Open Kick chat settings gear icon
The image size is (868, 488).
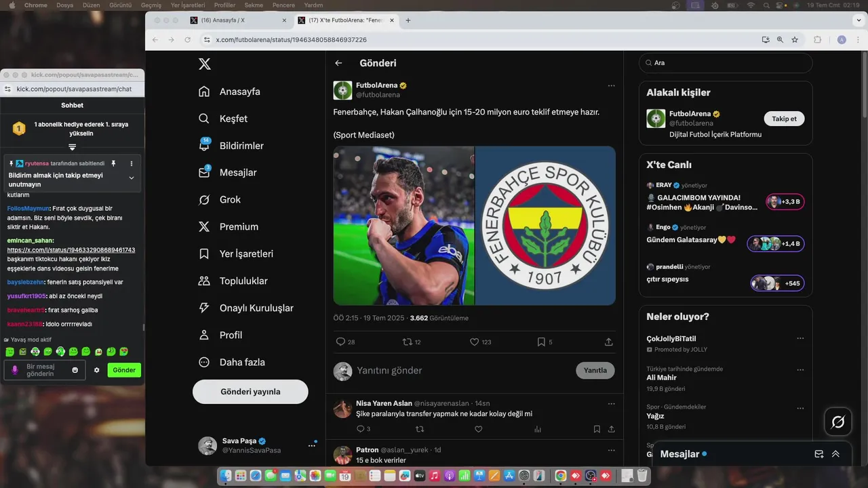(97, 370)
